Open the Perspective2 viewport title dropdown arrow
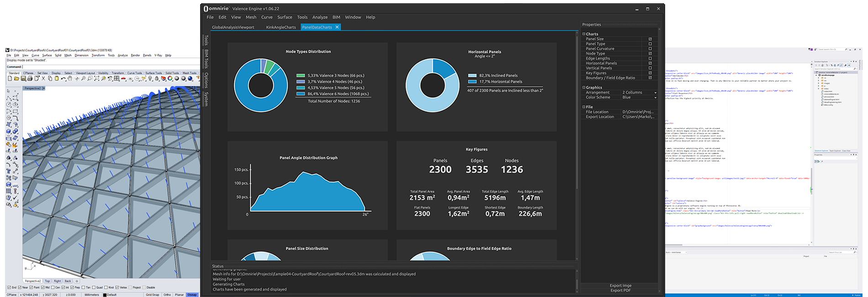Screen dimensions: 868x297 44,89
